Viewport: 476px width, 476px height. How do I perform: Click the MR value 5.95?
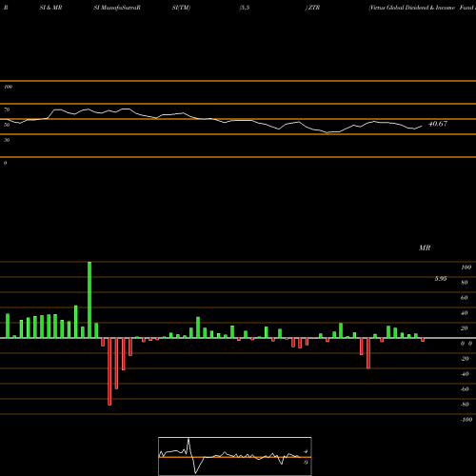441,279
